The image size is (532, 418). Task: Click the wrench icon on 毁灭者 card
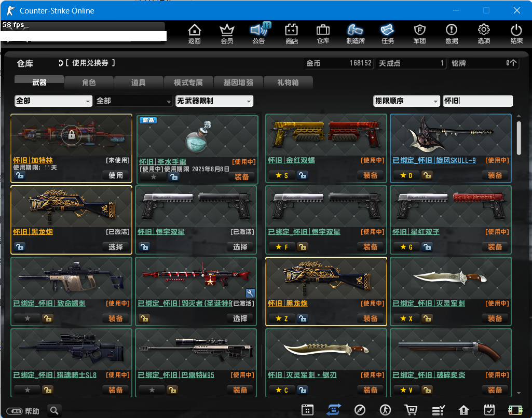250,293
